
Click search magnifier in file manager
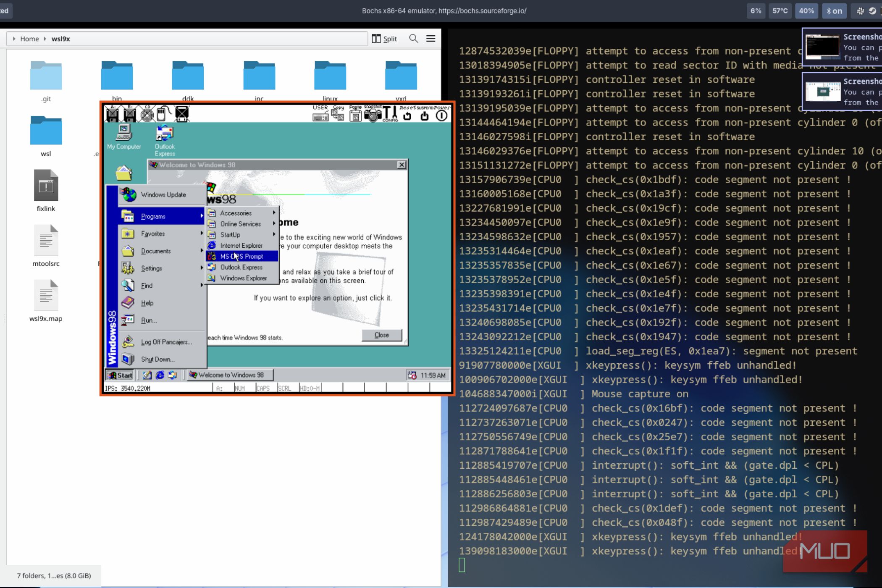pos(413,39)
